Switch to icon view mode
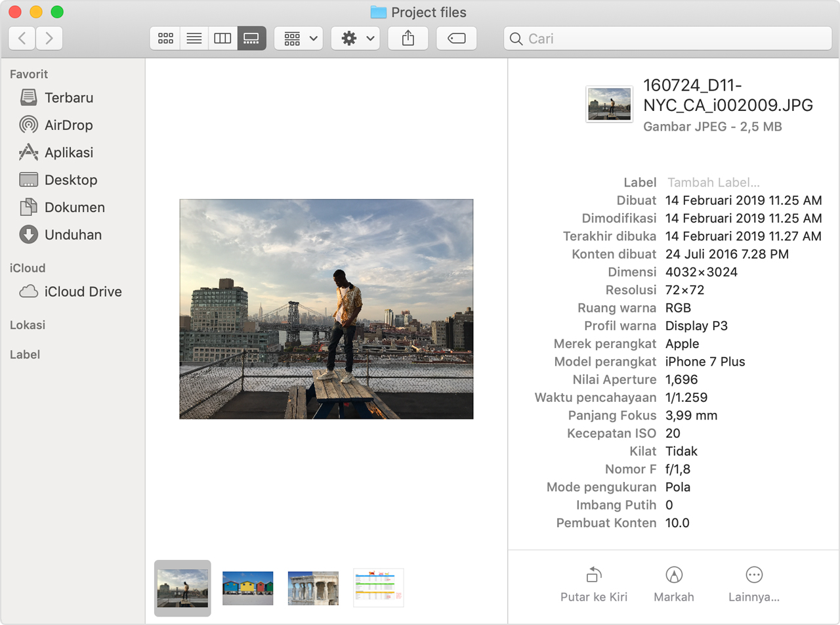 click(x=165, y=39)
